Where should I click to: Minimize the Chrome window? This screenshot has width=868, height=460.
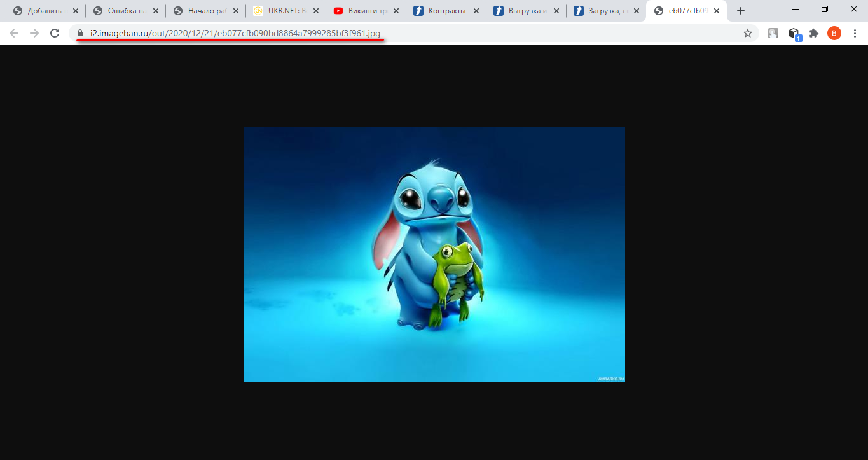(x=796, y=10)
